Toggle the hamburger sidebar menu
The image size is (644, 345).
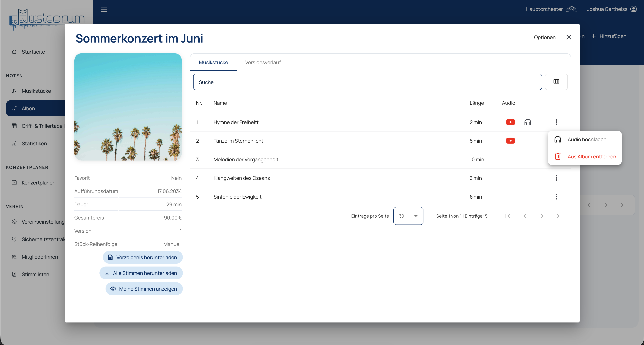pyautogui.click(x=104, y=9)
